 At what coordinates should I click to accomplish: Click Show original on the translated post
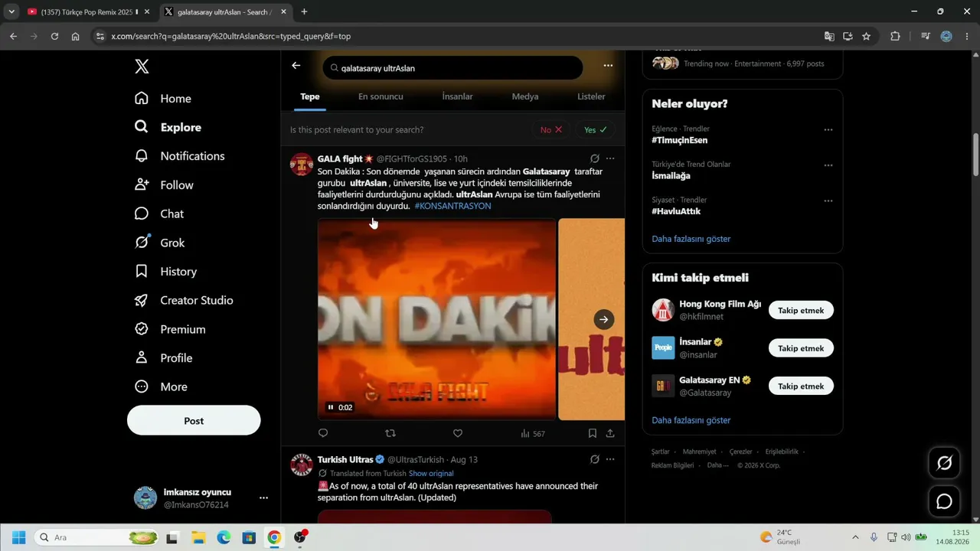(431, 474)
